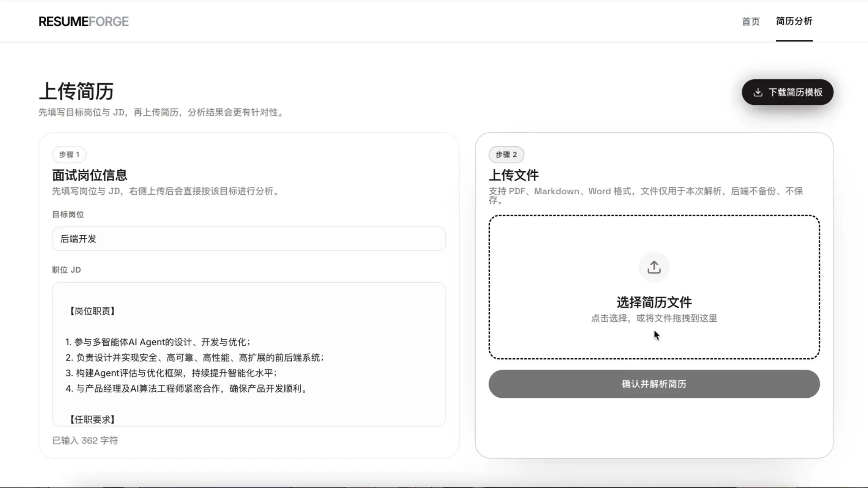Click the 职位 JD field label
Image resolution: width=868 pixels, height=488 pixels.
pos(66,270)
